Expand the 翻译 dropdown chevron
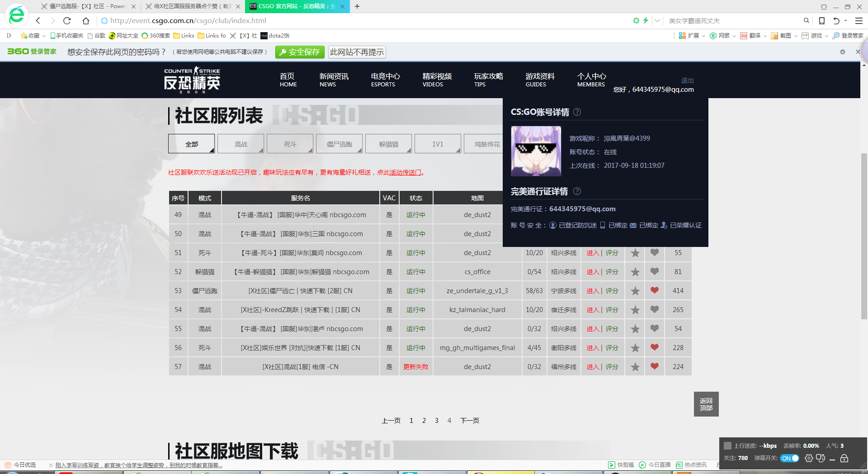 (x=764, y=36)
